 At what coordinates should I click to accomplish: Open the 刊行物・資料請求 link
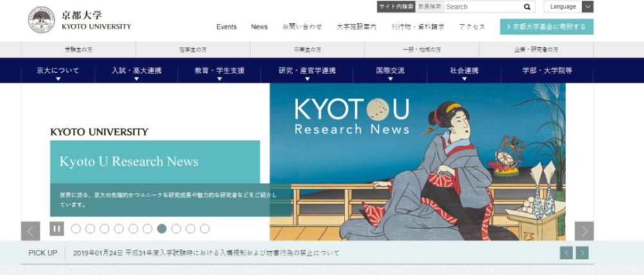click(418, 27)
